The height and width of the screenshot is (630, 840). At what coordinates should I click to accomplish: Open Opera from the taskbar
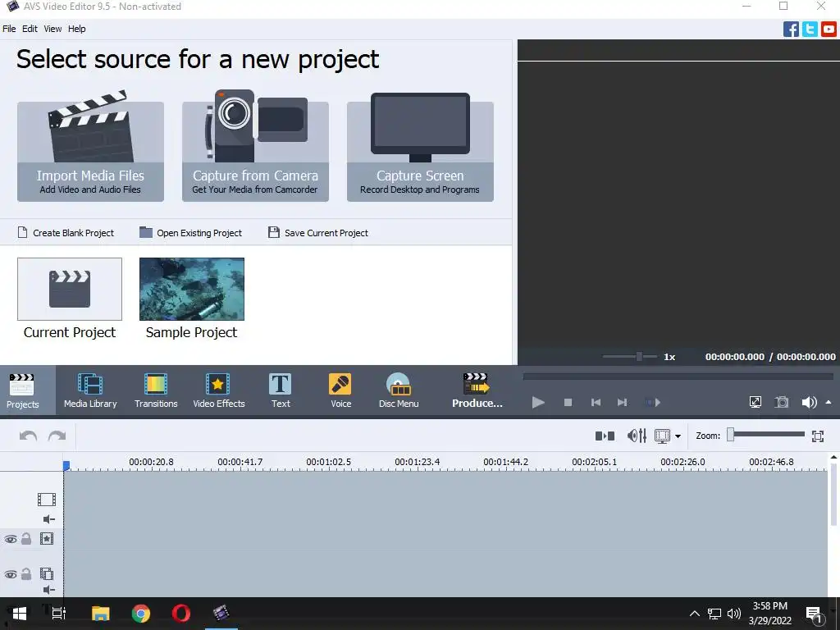pyautogui.click(x=181, y=614)
